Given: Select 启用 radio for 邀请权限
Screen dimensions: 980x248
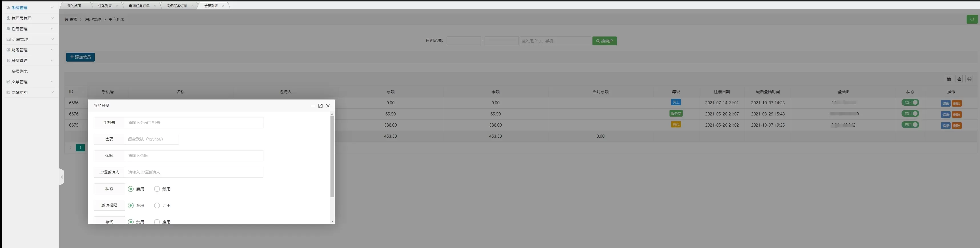Looking at the screenshot, I should [x=157, y=206].
